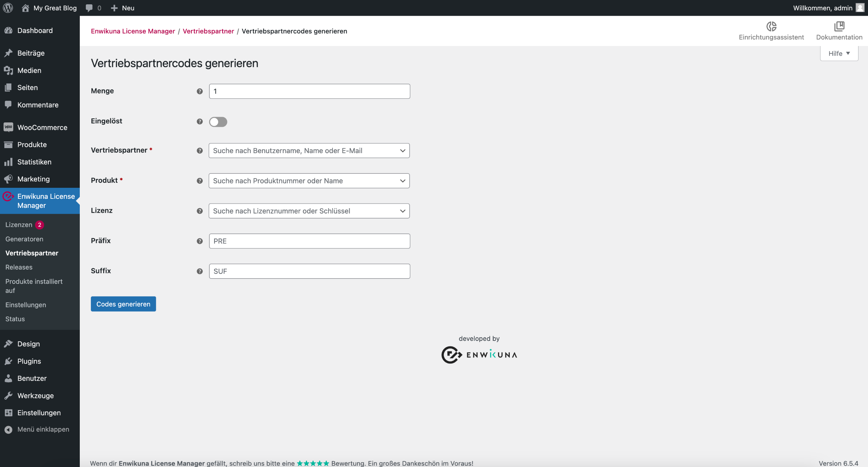Image resolution: width=868 pixels, height=467 pixels.
Task: Click the Codes generieren button
Action: [123, 304]
